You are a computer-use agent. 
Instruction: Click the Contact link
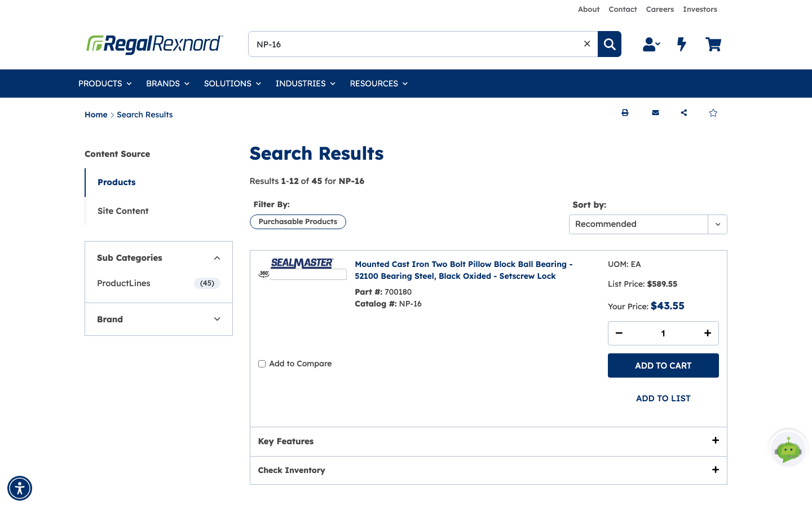623,10
